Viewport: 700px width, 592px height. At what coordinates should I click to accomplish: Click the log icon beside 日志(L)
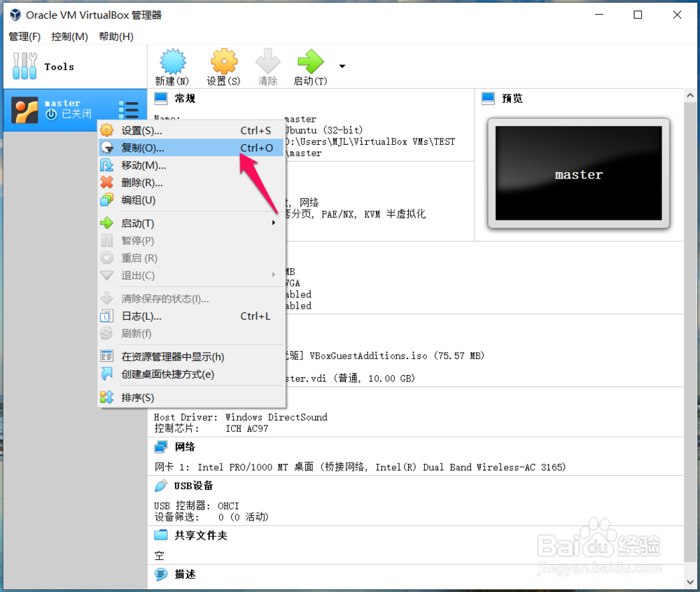click(107, 316)
